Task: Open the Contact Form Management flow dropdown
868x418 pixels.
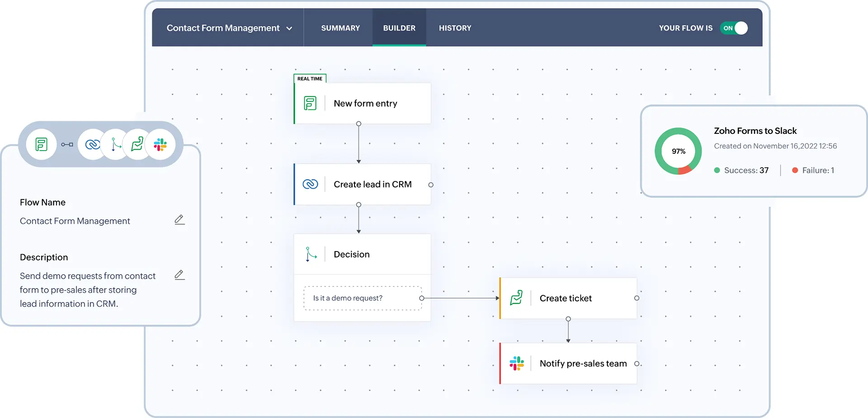Action: pos(229,28)
